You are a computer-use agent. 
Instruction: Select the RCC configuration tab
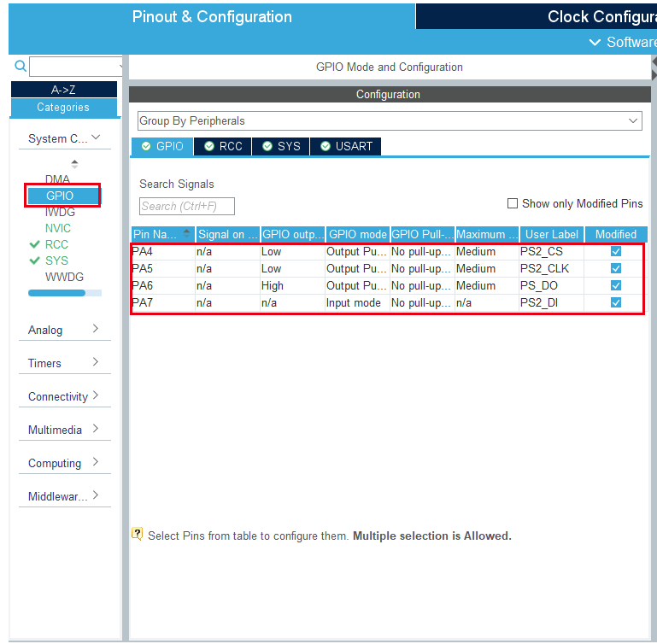pos(223,146)
